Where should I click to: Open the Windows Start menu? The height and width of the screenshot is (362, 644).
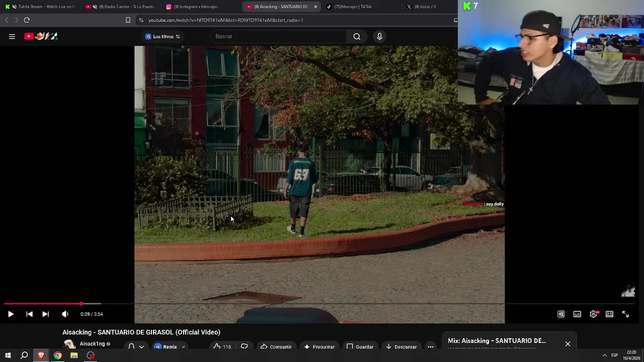click(8, 355)
